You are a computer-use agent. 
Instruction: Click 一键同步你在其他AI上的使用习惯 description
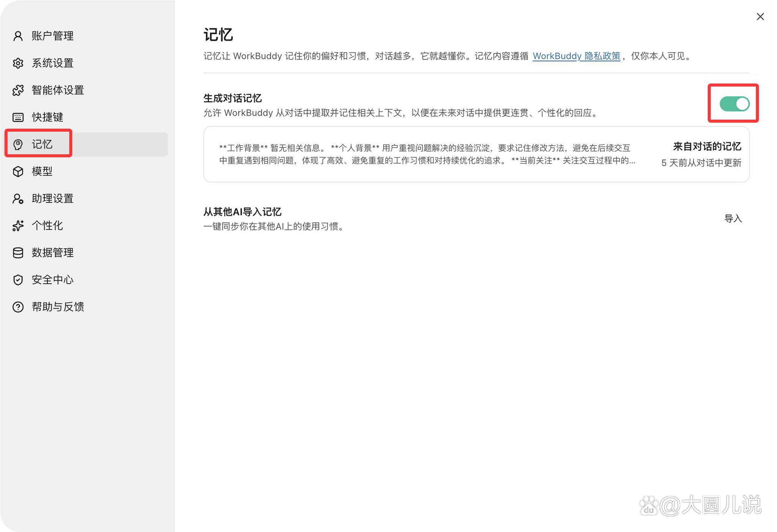tap(274, 227)
